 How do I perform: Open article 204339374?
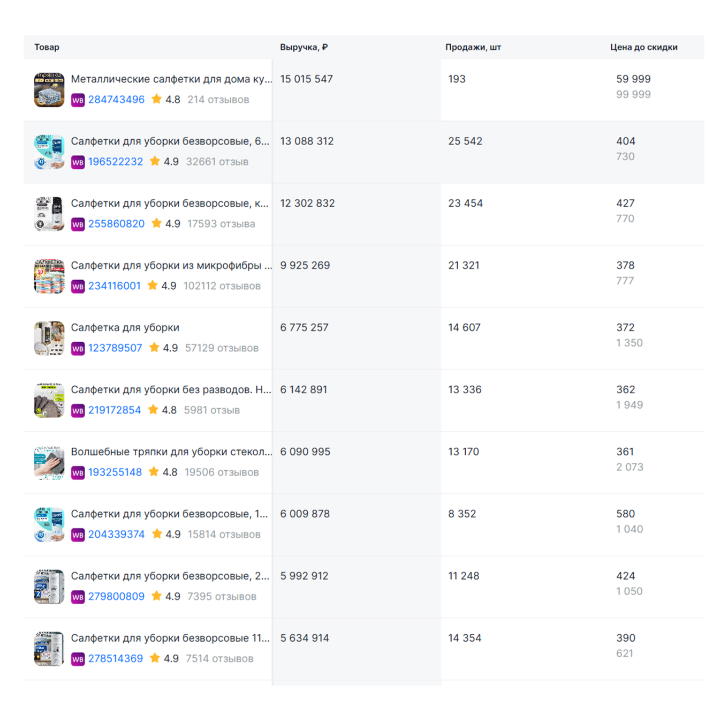(116, 534)
